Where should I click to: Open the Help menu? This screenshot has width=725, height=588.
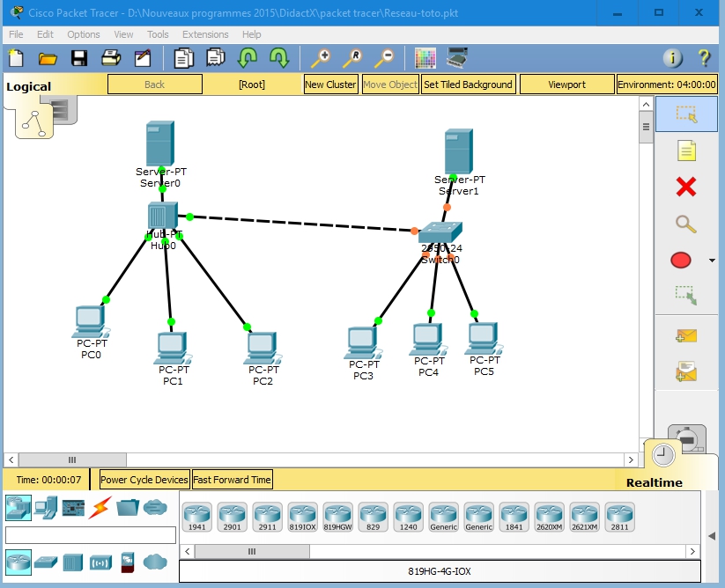pos(252,34)
